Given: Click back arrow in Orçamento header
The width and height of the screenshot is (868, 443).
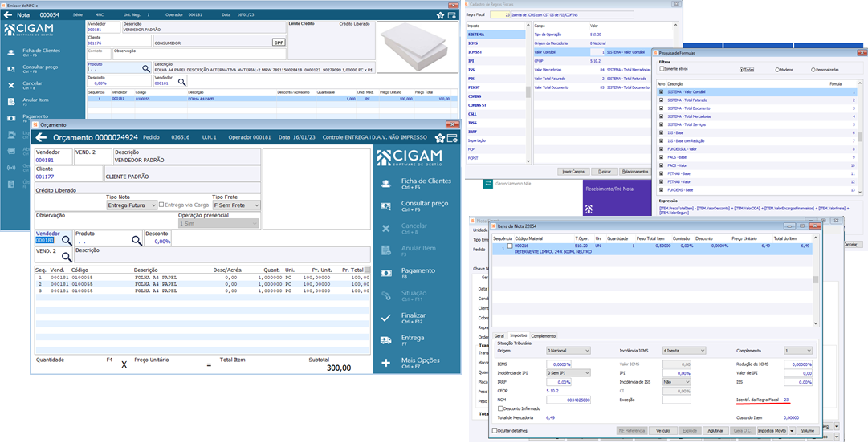Looking at the screenshot, I should point(41,137).
